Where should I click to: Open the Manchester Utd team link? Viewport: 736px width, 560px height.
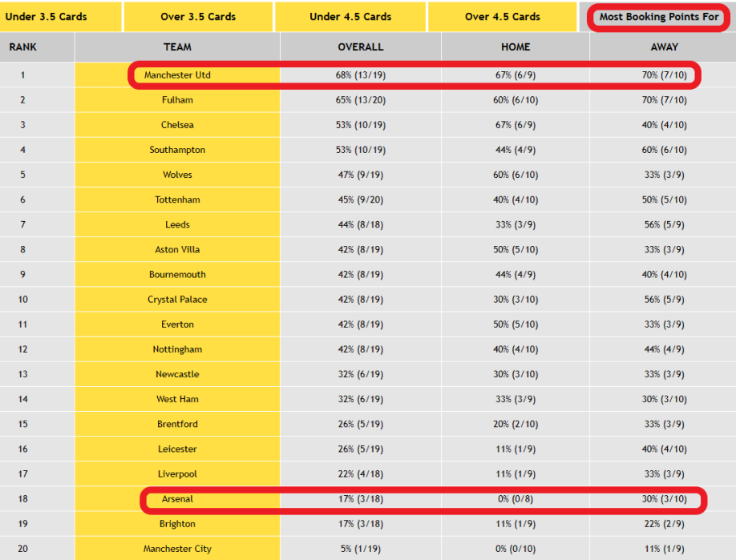(x=177, y=75)
